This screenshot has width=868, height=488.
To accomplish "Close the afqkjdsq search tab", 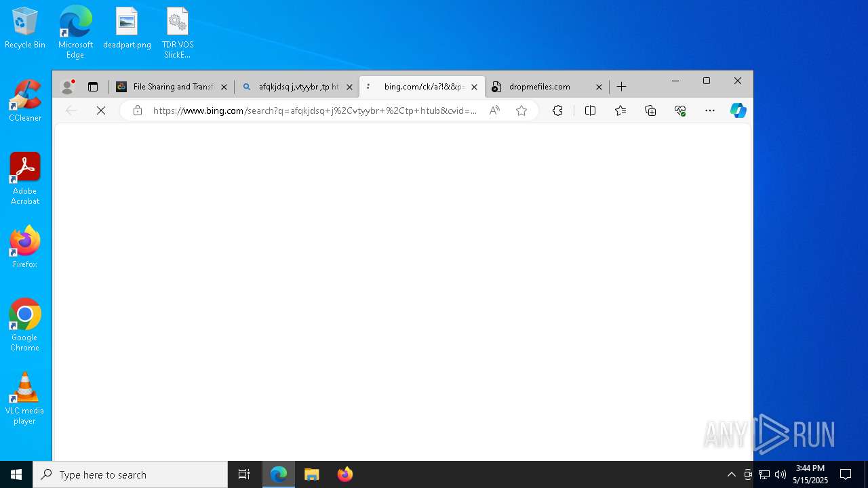I will [x=350, y=87].
